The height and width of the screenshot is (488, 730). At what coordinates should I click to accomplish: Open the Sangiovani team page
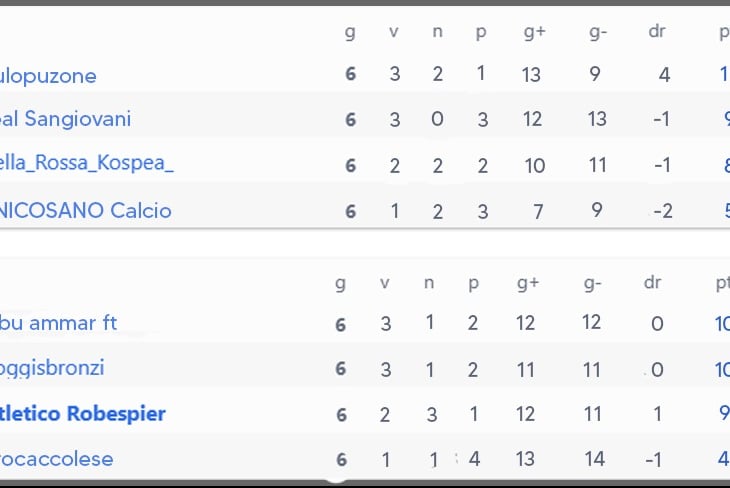pyautogui.click(x=66, y=120)
